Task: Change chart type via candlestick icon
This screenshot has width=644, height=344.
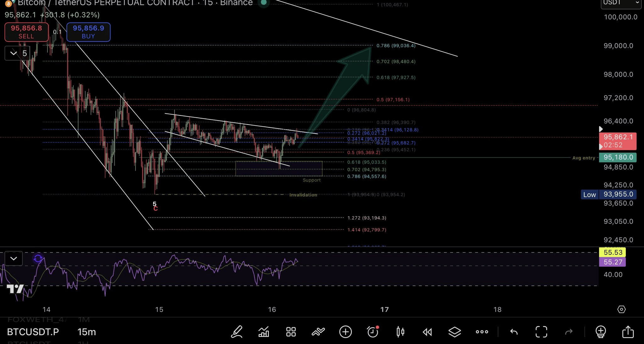Action: pos(400,332)
